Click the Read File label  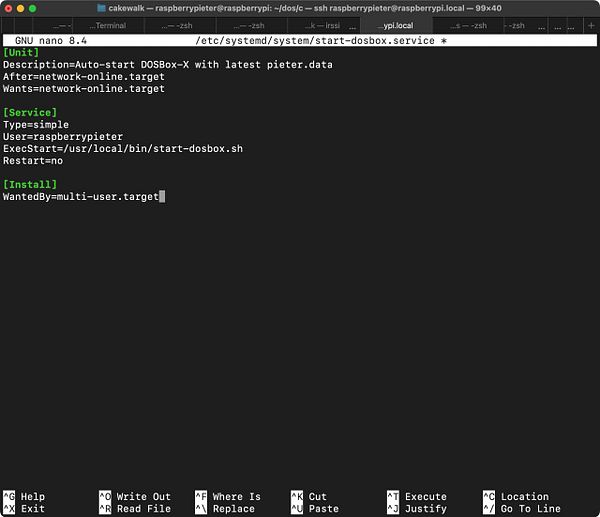(x=144, y=509)
